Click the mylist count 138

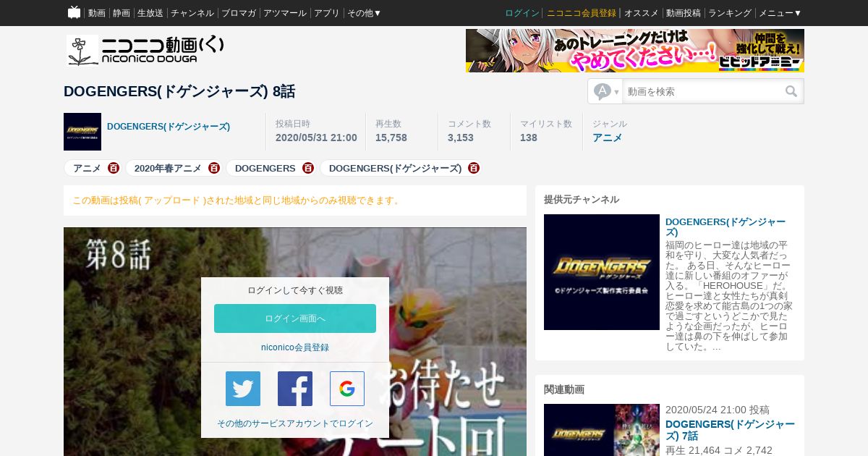pos(529,138)
